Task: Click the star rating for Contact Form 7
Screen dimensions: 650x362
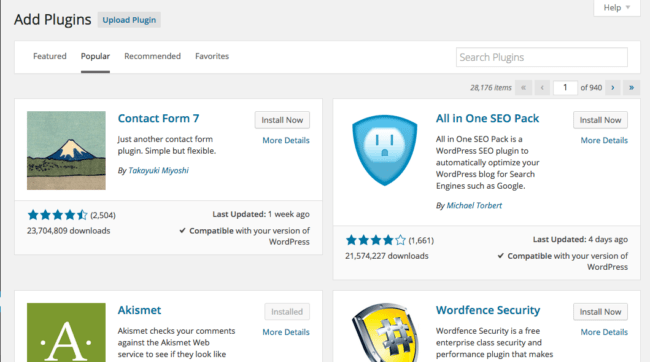Action: pyautogui.click(x=57, y=215)
